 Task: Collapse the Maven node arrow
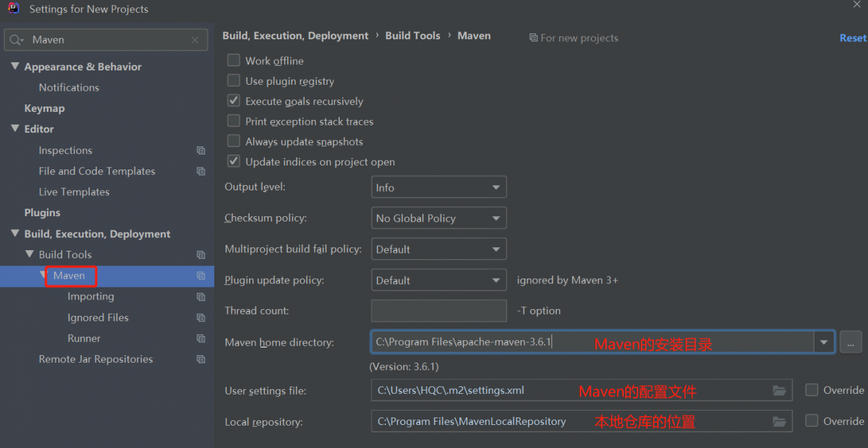(44, 276)
